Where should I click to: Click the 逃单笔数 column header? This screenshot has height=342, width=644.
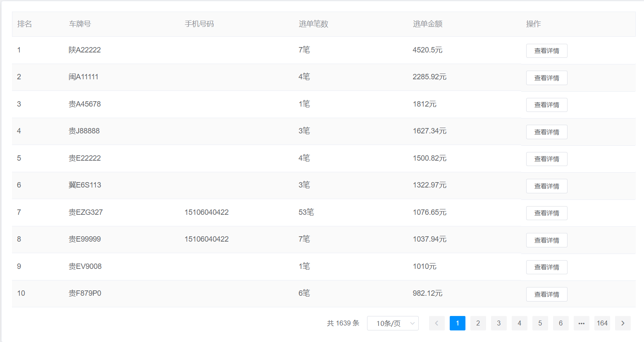(313, 24)
